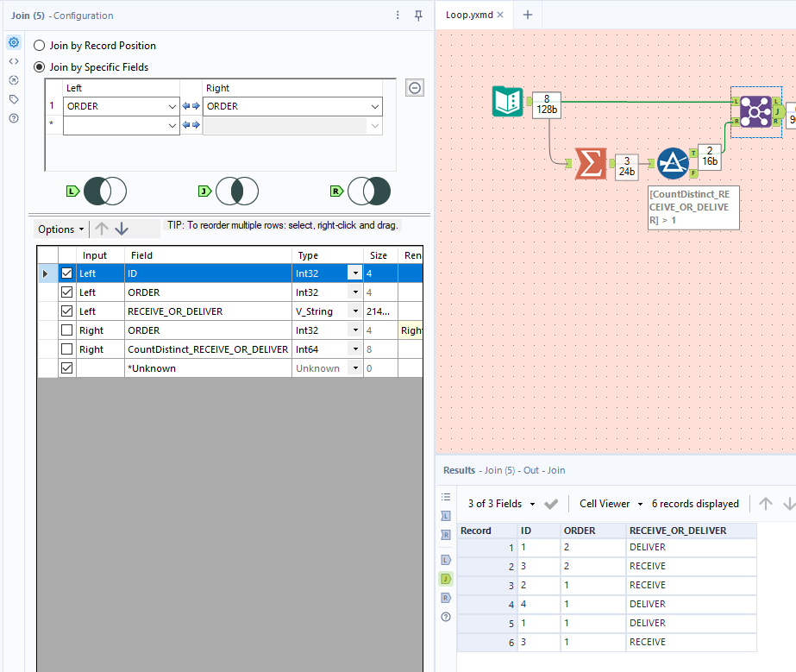Click the RECEIVE_OR_DELIVER column header in results
Screen dimensions: 796x672
pos(678,531)
